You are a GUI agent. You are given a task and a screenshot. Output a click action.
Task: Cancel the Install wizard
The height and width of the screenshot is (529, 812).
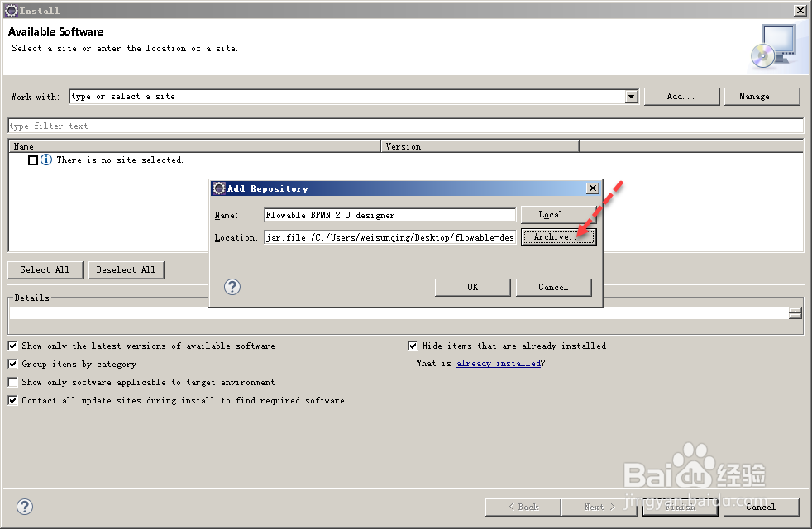761,508
